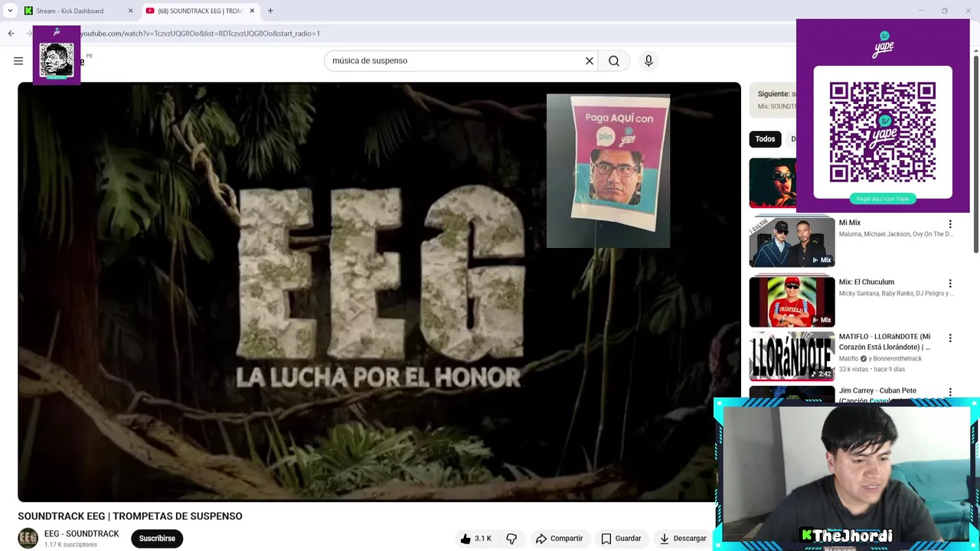The height and width of the screenshot is (551, 980).
Task: Focus the browser address bar URL
Action: (x=201, y=34)
